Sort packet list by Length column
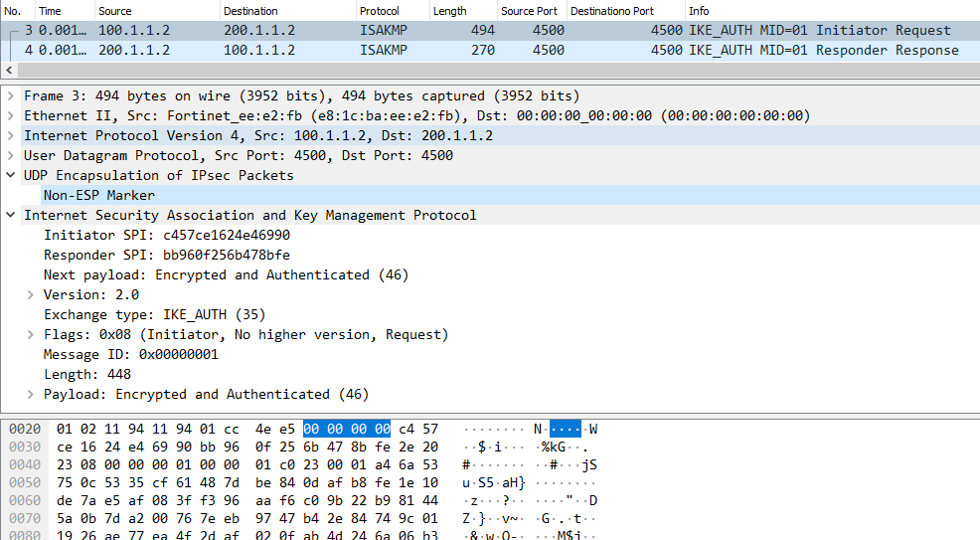 pyautogui.click(x=449, y=11)
